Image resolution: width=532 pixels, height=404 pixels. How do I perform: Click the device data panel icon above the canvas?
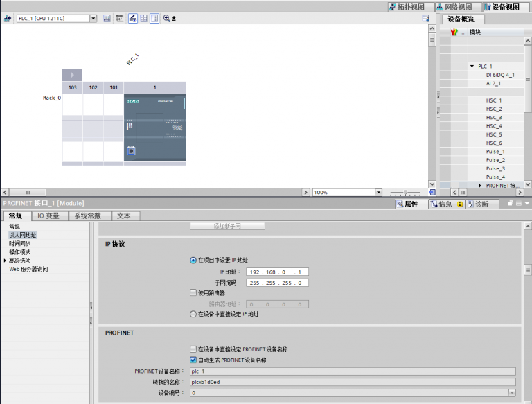[x=426, y=18]
